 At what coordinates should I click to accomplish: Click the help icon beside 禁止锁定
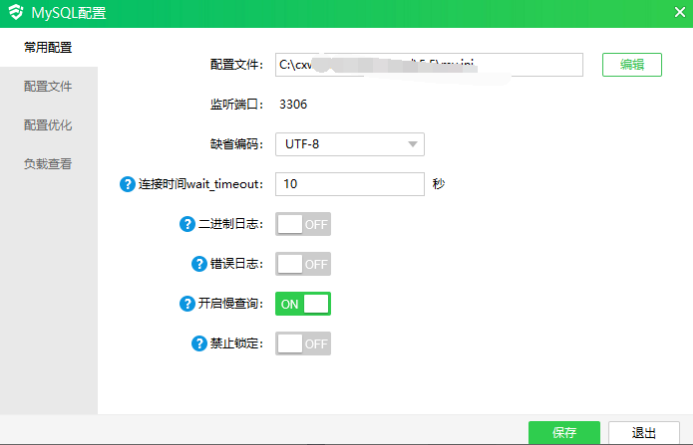click(199, 343)
